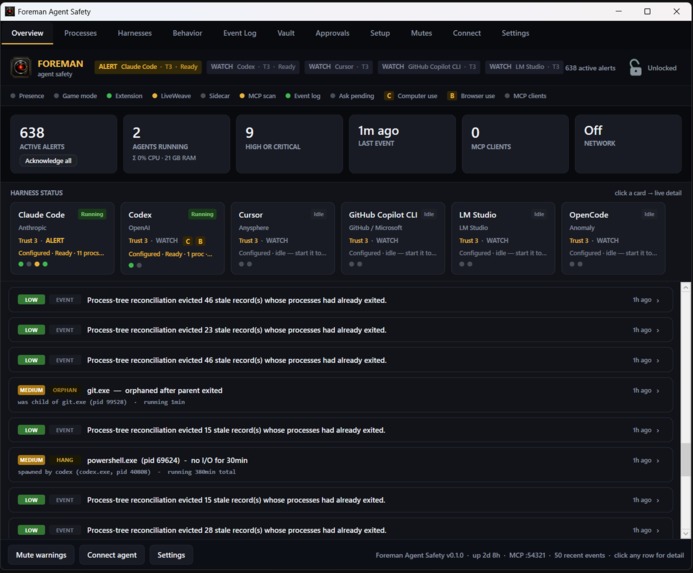Click the WATCH LM Studio T3 chip

point(524,67)
